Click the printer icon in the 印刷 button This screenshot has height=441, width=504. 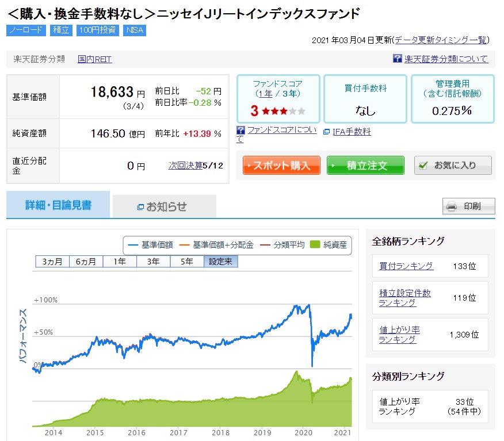coord(452,206)
